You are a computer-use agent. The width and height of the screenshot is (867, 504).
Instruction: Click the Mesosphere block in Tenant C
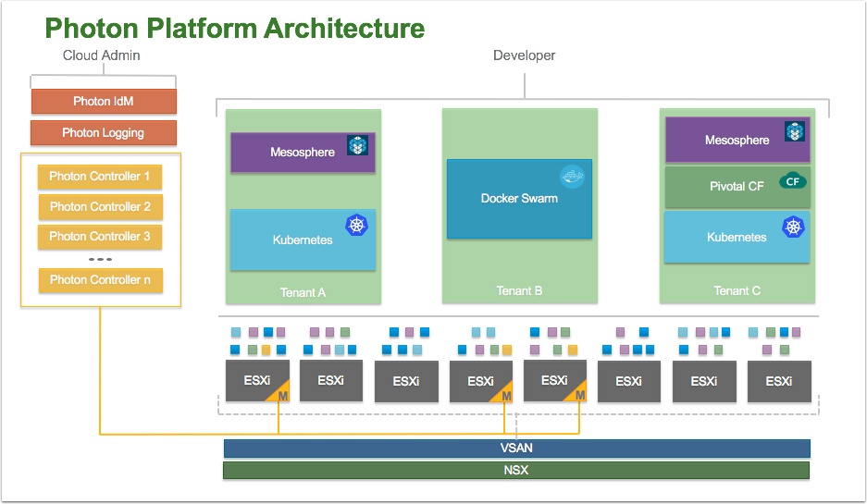737,140
